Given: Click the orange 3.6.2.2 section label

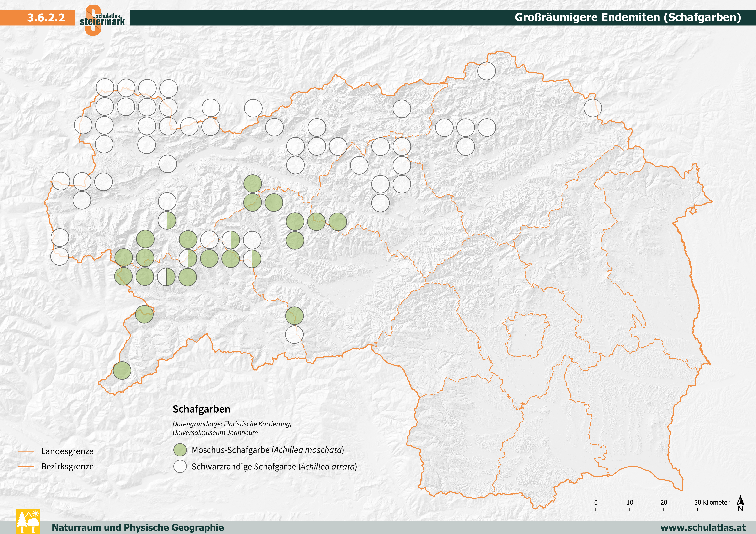Looking at the screenshot, I should tap(46, 17).
